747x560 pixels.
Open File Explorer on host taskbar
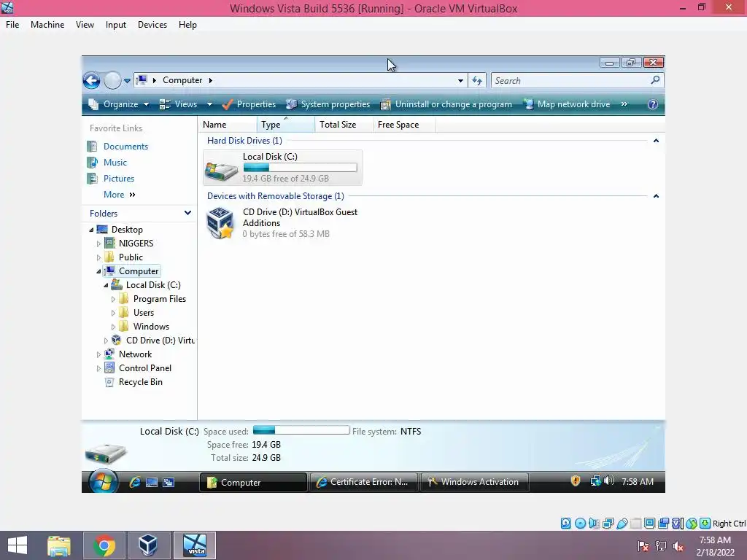click(x=59, y=545)
